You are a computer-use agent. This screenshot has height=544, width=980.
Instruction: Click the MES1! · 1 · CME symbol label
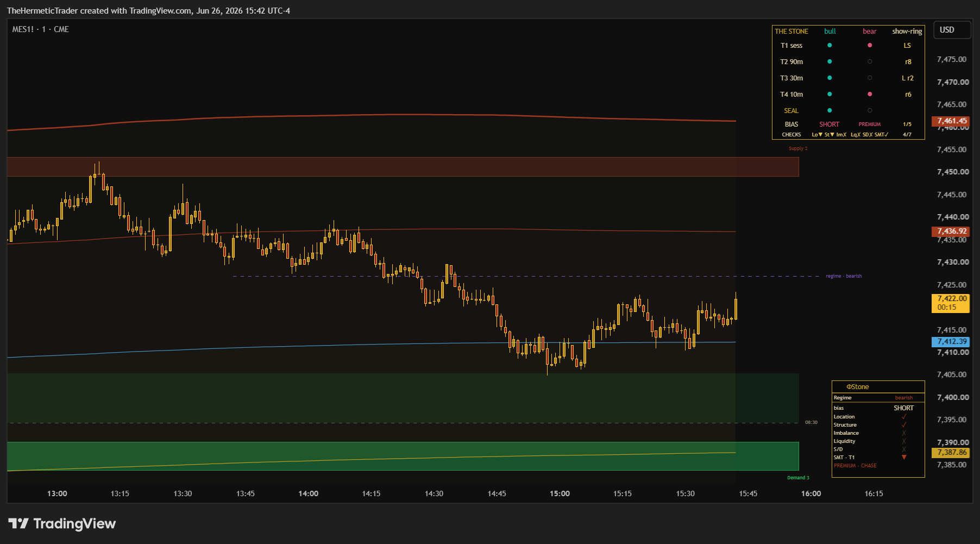41,29
